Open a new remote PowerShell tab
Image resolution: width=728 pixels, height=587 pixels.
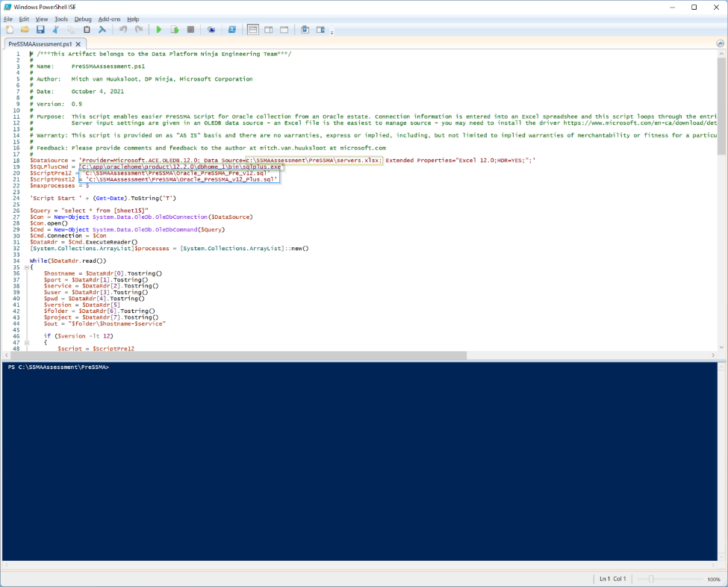(211, 30)
